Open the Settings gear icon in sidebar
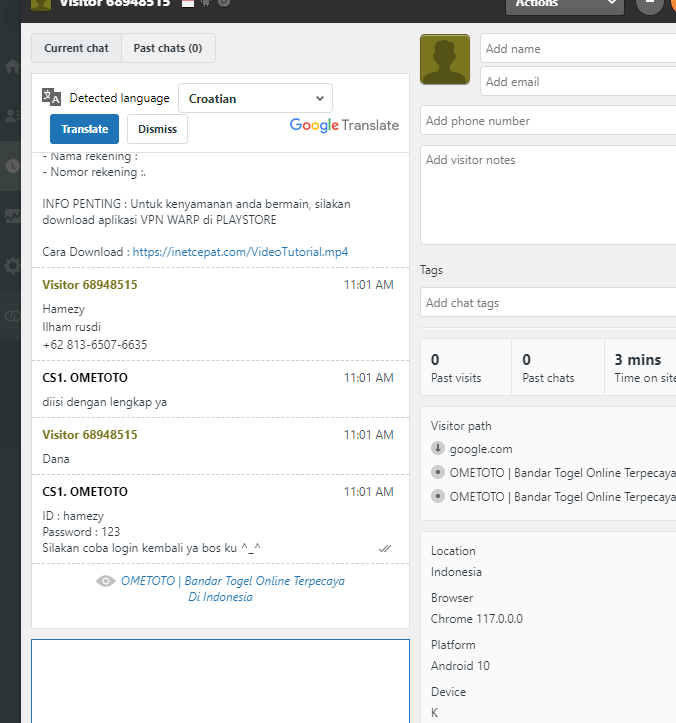Image resolution: width=676 pixels, height=723 pixels. tap(12, 266)
